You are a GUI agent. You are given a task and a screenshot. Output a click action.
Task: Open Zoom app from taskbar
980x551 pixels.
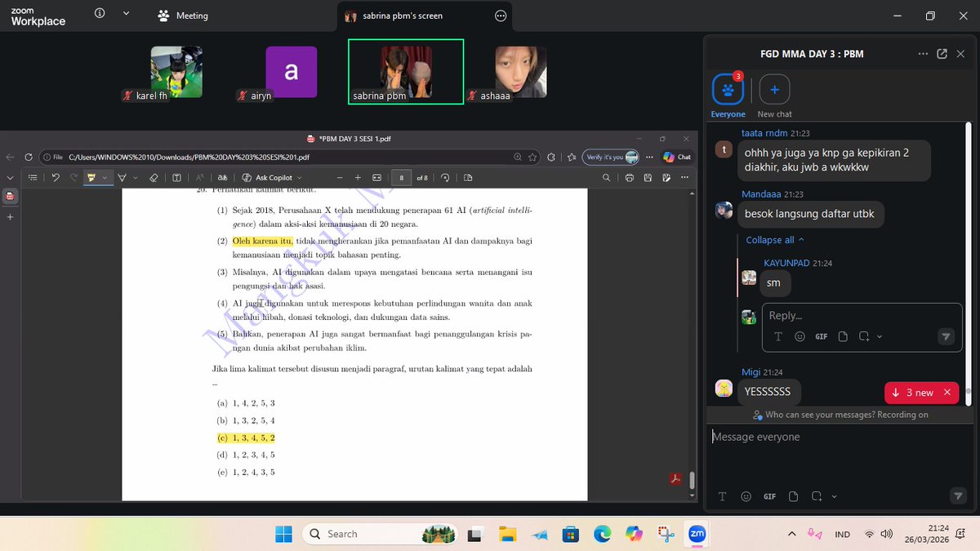697,534
